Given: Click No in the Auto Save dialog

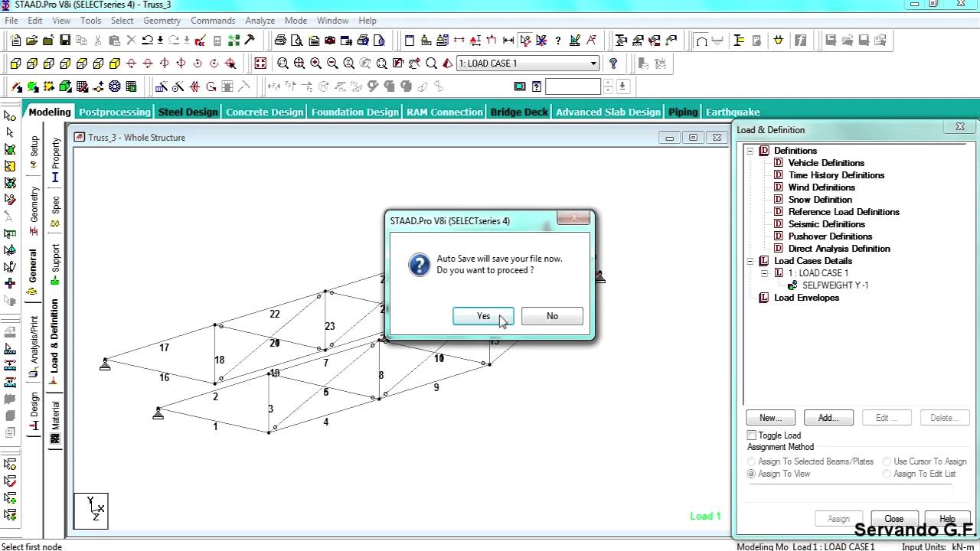Looking at the screenshot, I should [x=552, y=316].
